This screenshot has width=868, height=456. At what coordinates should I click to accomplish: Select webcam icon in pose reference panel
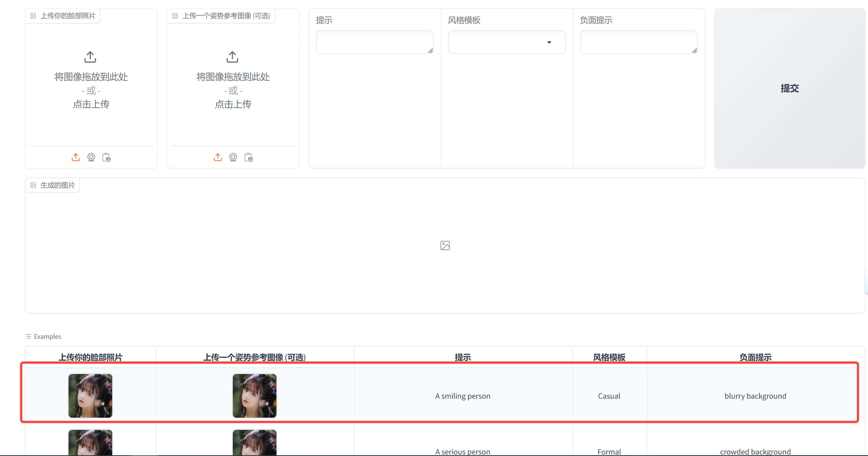point(233,157)
